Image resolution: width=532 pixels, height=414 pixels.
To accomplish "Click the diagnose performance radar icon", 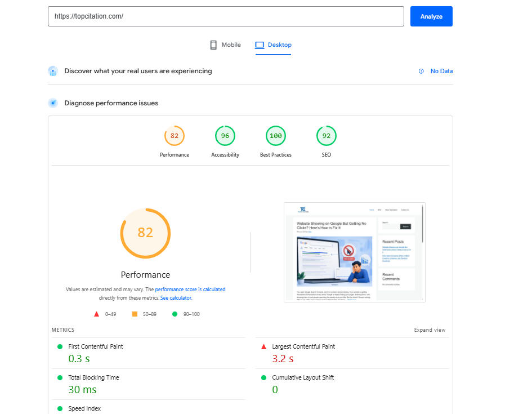I will coord(53,103).
